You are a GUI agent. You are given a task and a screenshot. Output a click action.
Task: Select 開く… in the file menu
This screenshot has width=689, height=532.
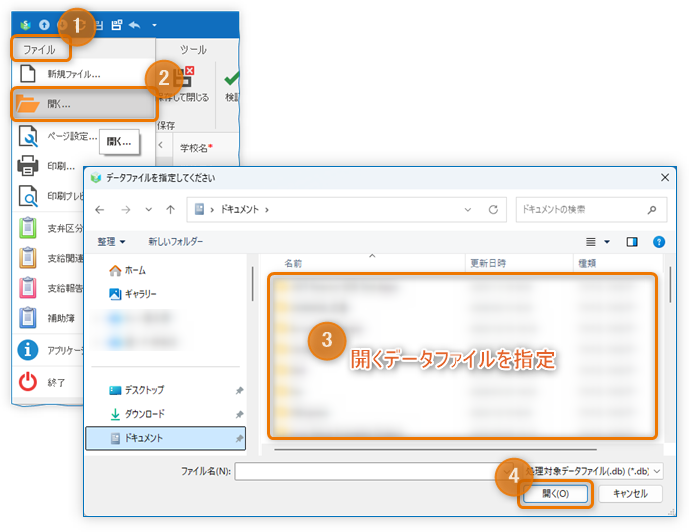(84, 104)
